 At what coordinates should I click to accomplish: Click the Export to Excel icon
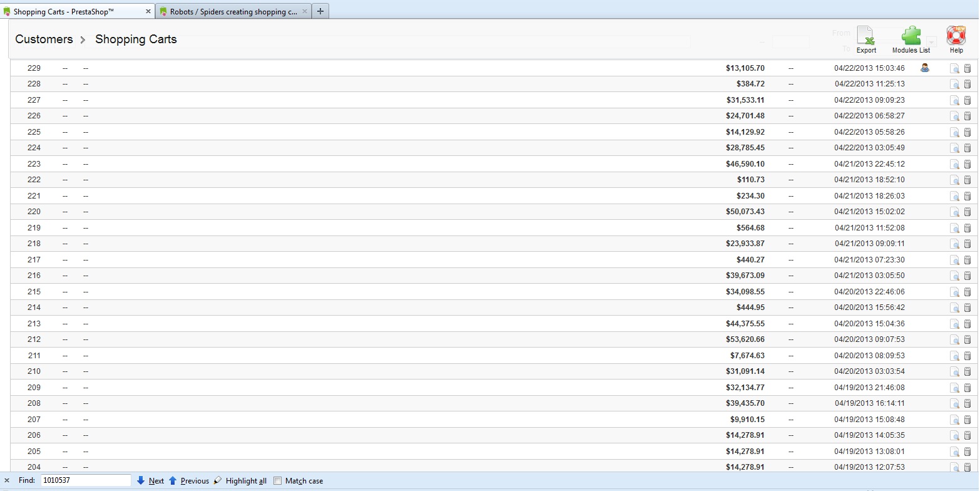click(x=866, y=36)
